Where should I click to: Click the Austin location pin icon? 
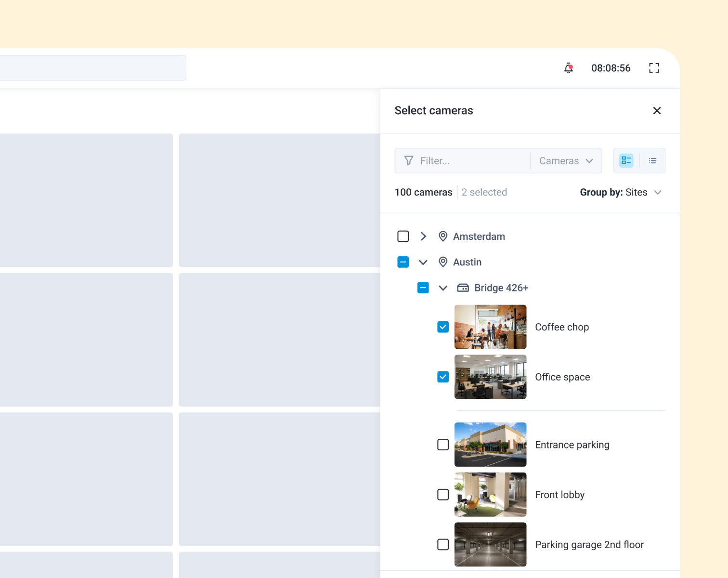click(x=443, y=262)
